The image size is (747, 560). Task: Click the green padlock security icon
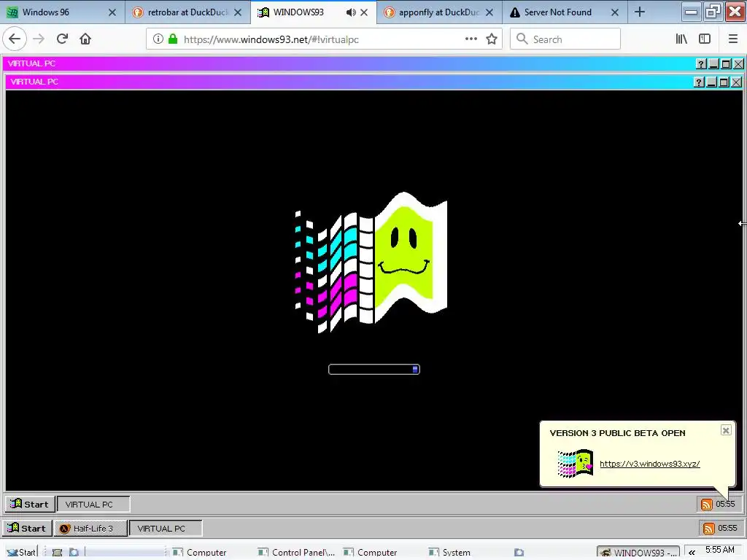coord(173,39)
